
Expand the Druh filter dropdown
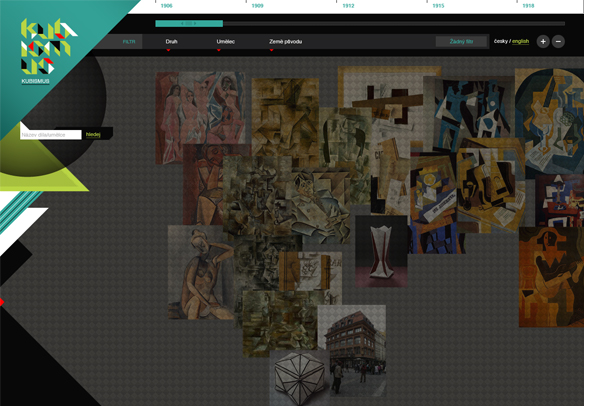(x=171, y=42)
